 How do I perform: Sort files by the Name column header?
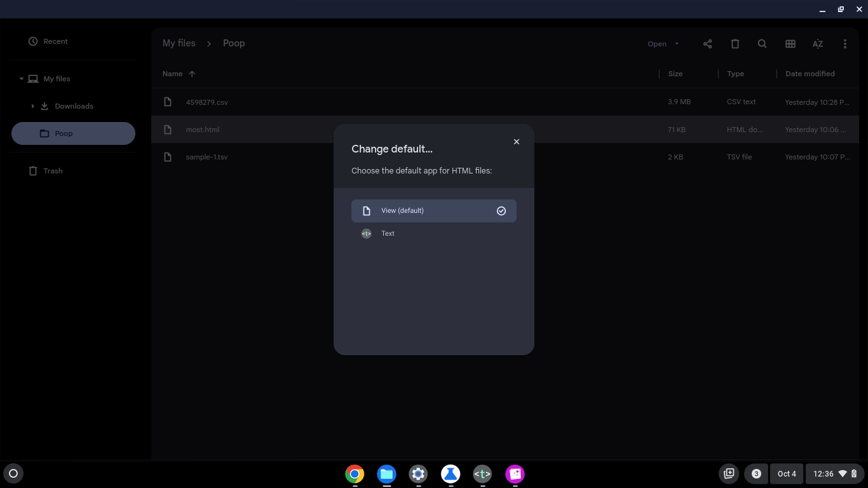(x=172, y=74)
